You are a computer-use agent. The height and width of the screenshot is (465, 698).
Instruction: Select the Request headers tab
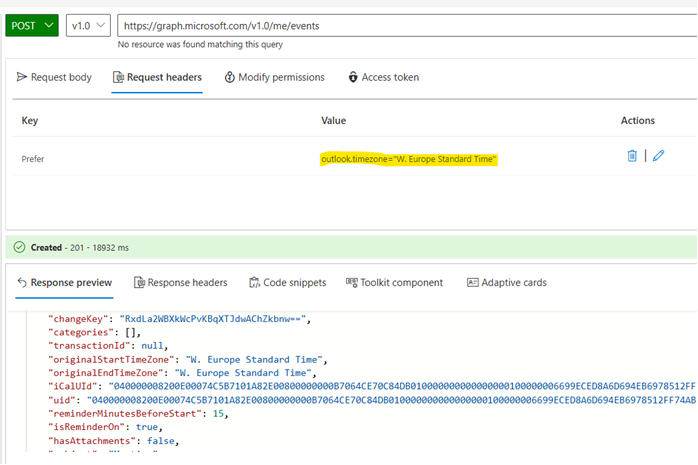pyautogui.click(x=157, y=77)
